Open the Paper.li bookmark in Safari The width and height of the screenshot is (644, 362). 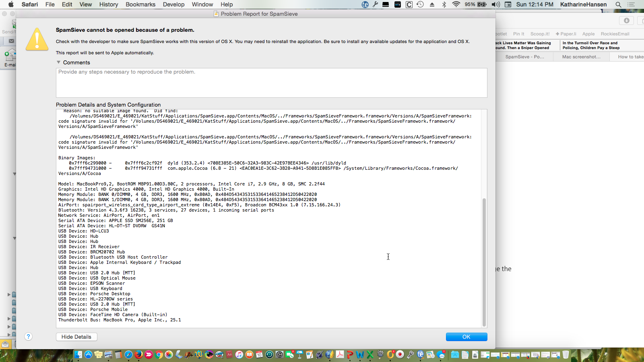566,34
